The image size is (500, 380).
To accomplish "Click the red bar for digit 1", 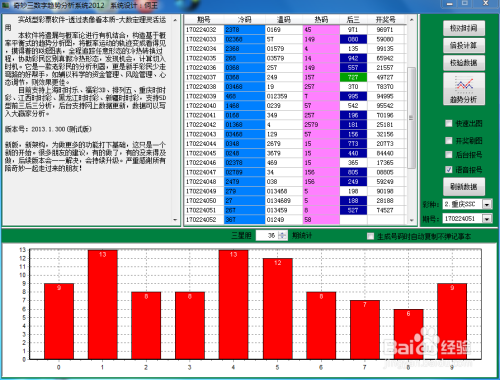I will pyautogui.click(x=103, y=305).
